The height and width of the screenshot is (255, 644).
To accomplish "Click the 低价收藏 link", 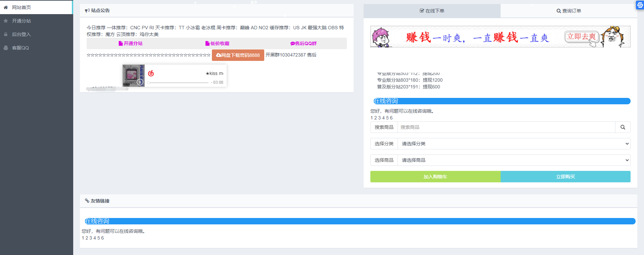I will [217, 43].
